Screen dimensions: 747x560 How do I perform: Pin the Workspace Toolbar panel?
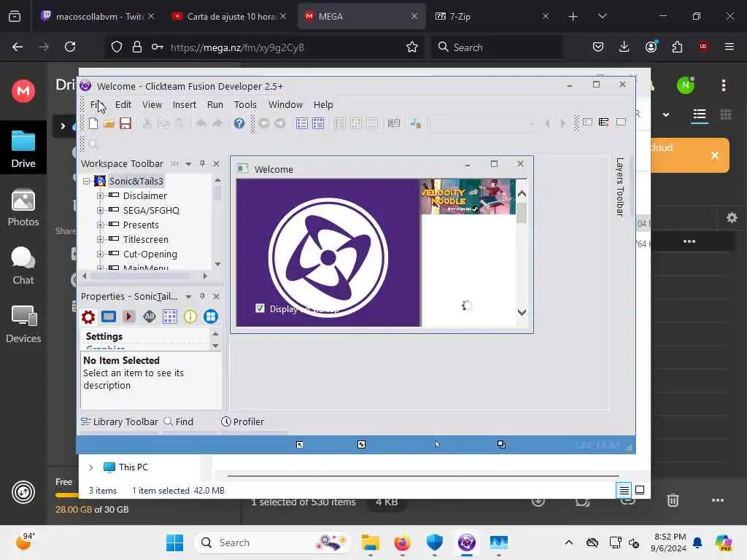pyautogui.click(x=203, y=163)
